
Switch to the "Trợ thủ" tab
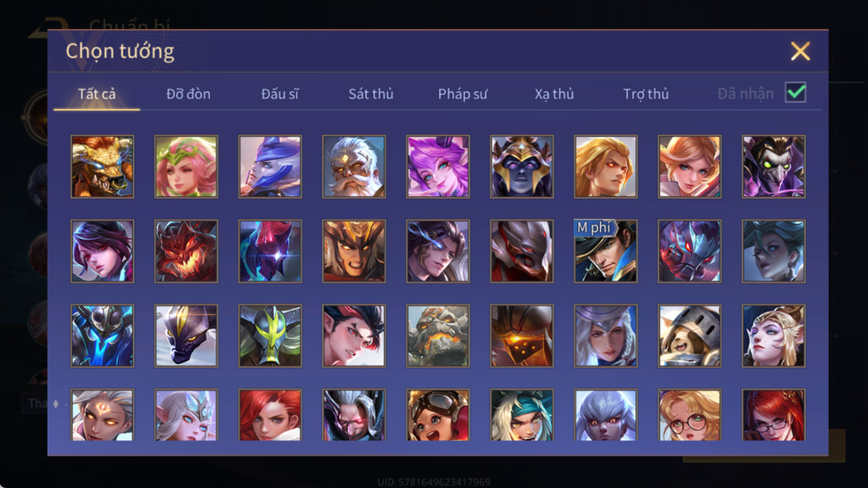(x=646, y=95)
